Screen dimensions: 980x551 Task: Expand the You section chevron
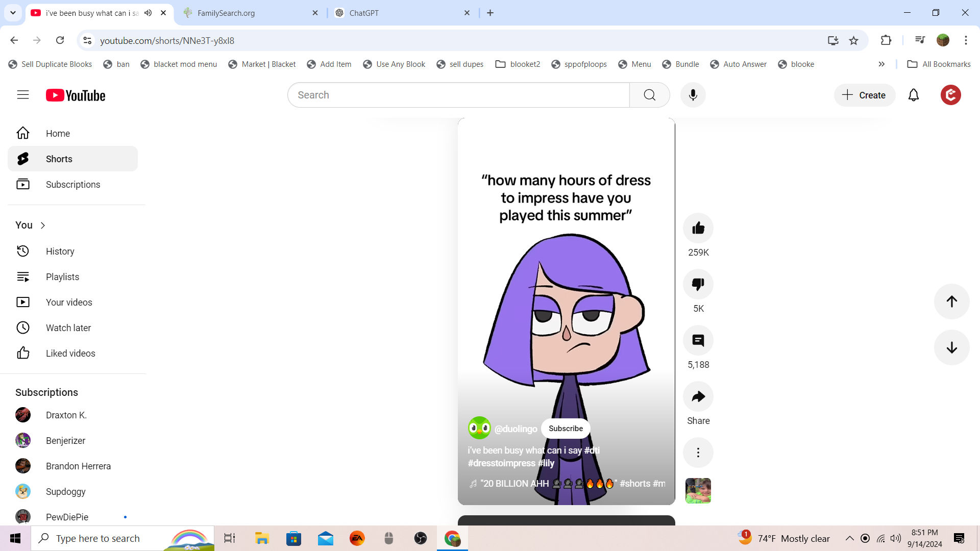43,226
